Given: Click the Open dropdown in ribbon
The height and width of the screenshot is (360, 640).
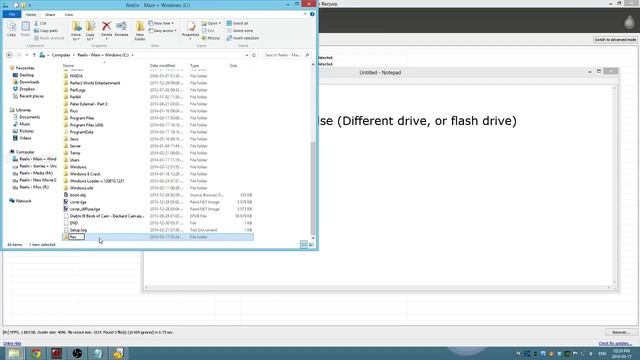Looking at the screenshot, I should 211,23.
